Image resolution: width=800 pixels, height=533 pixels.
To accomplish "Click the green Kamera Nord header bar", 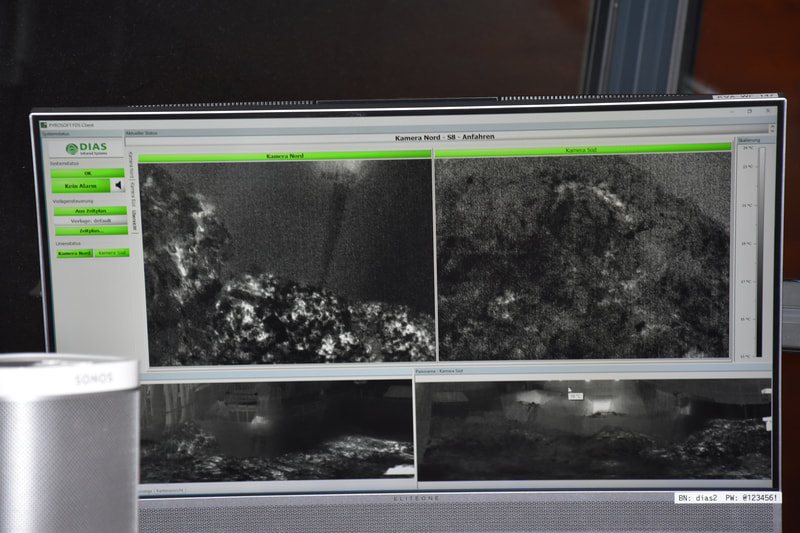I will click(x=285, y=156).
